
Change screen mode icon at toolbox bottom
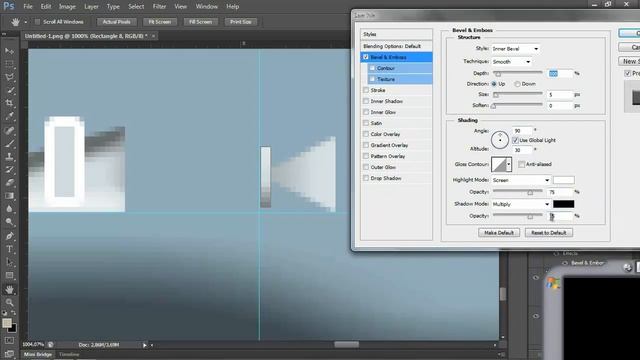click(9, 353)
